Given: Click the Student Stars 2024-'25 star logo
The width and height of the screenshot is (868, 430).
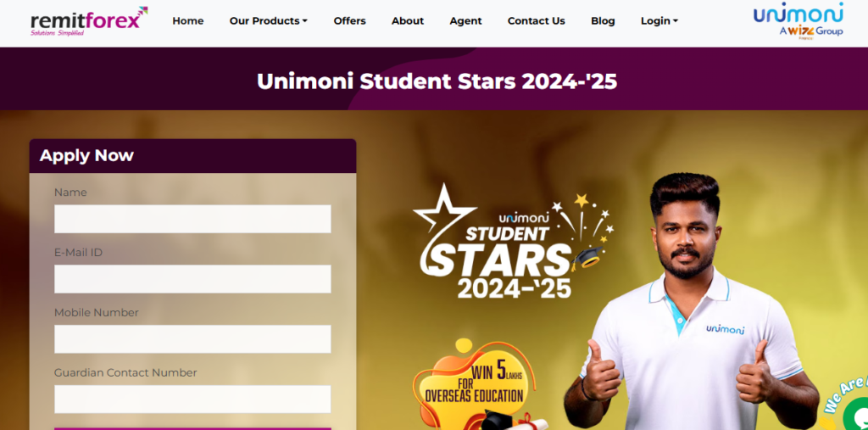Looking at the screenshot, I should pyautogui.click(x=513, y=241).
